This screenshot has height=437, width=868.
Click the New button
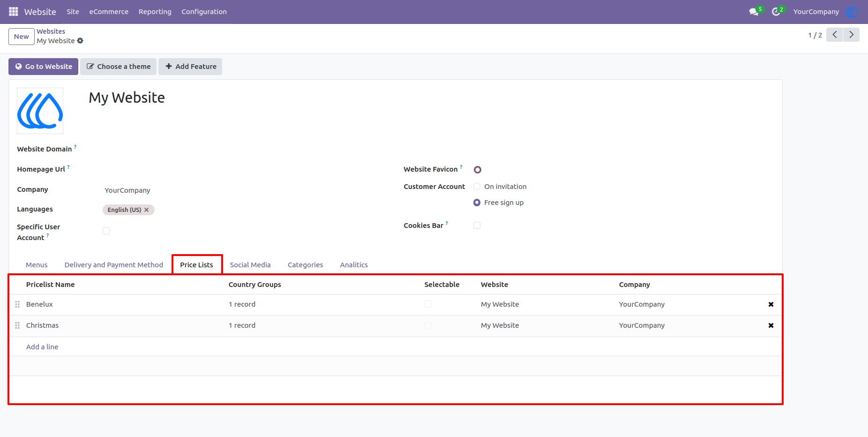pyautogui.click(x=22, y=37)
